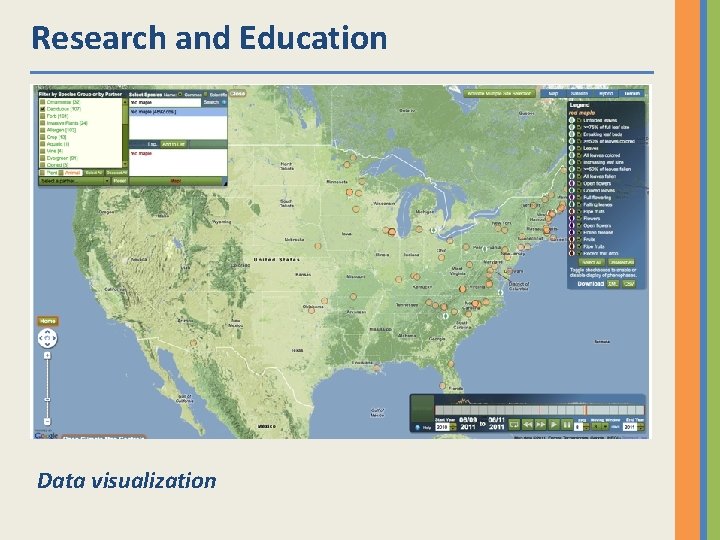Click the legend circle icon for All leaves fallen

(x=572, y=176)
